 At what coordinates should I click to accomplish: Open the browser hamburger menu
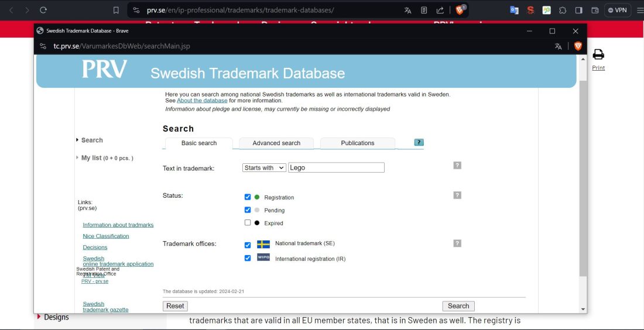640,11
